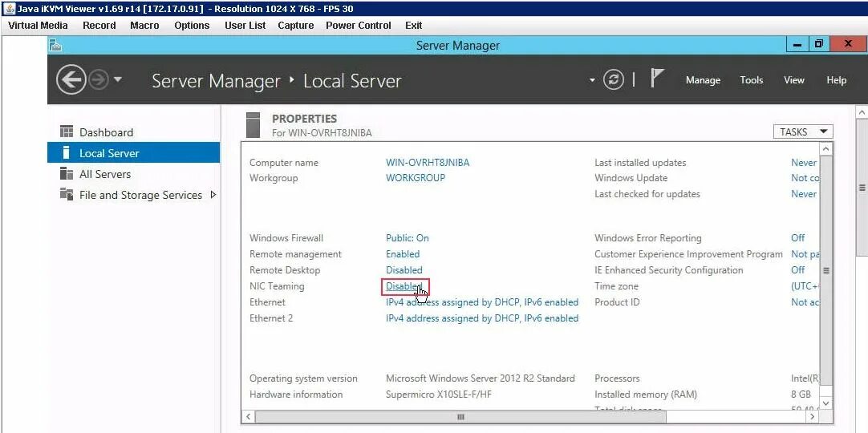Click the Microsoft Windows Server 2012 R2 Standard text
The width and height of the screenshot is (868, 433).
tap(480, 378)
